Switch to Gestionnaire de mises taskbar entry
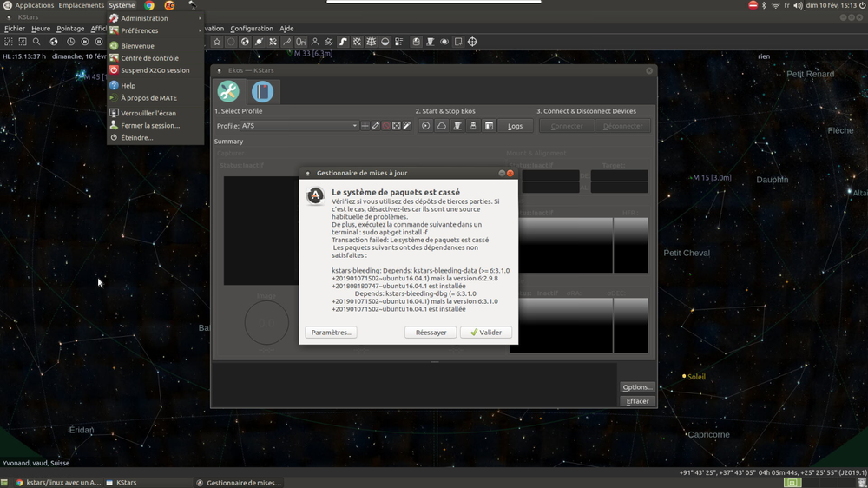 tap(240, 483)
